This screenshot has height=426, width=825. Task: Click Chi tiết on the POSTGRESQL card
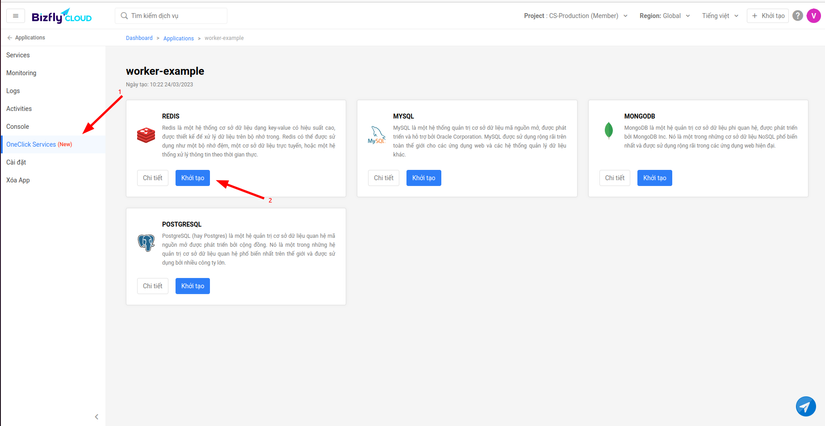(x=153, y=286)
